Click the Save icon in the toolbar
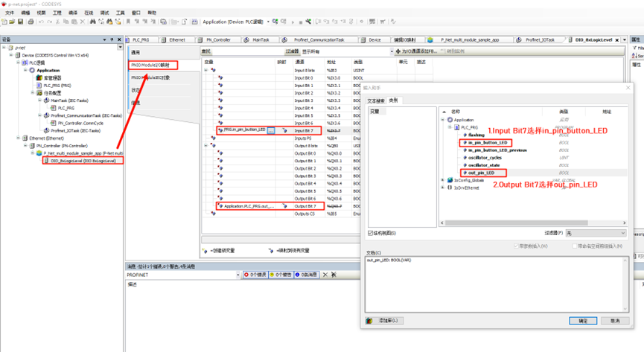The width and height of the screenshot is (644, 352). pos(22,22)
